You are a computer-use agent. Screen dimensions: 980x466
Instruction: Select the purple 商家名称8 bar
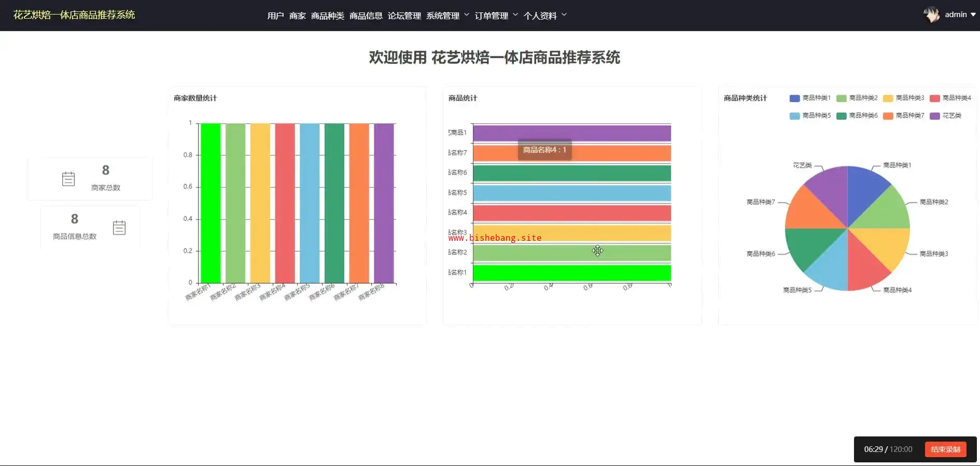click(x=384, y=203)
